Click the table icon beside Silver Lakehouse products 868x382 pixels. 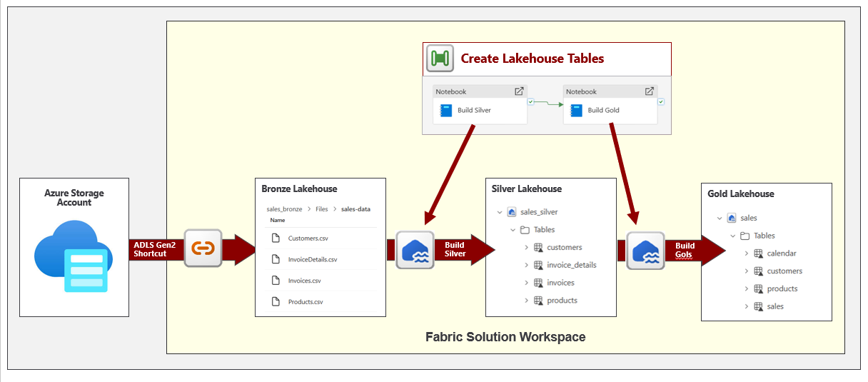point(538,301)
